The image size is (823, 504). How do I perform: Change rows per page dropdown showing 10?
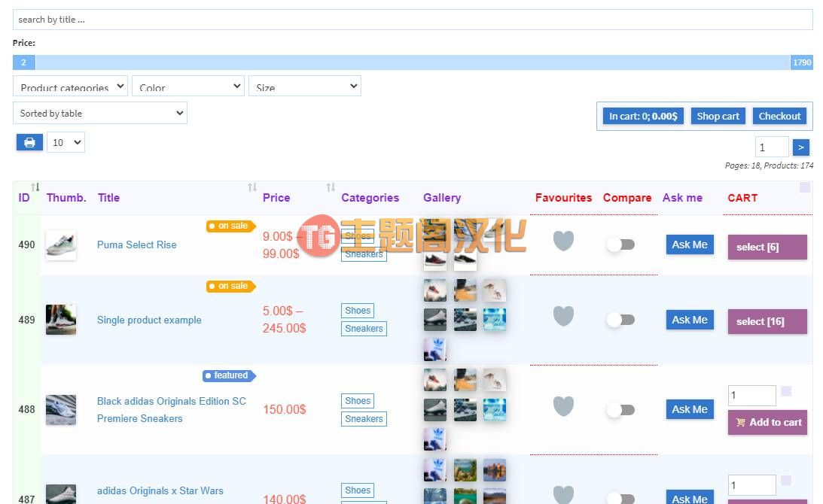point(66,142)
